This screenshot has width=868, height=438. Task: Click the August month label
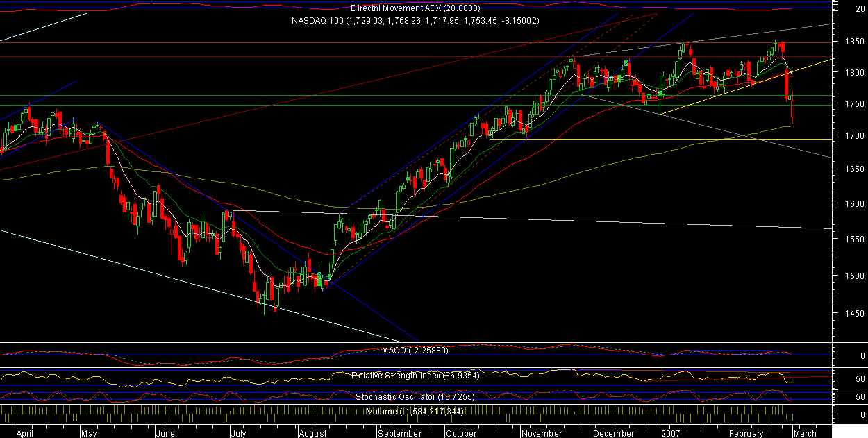tap(312, 433)
